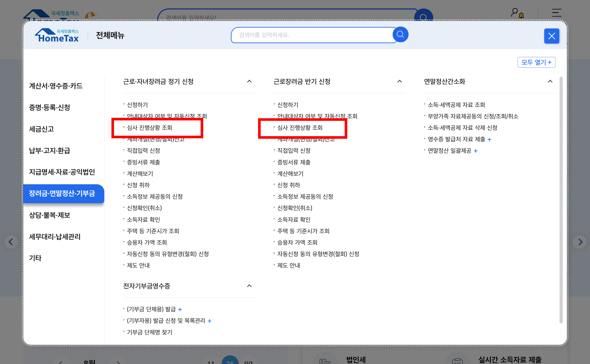Screen dimensions: 590x364
Task: Expand 연말정산 일괄제공 plus icon
Action: click(475, 151)
